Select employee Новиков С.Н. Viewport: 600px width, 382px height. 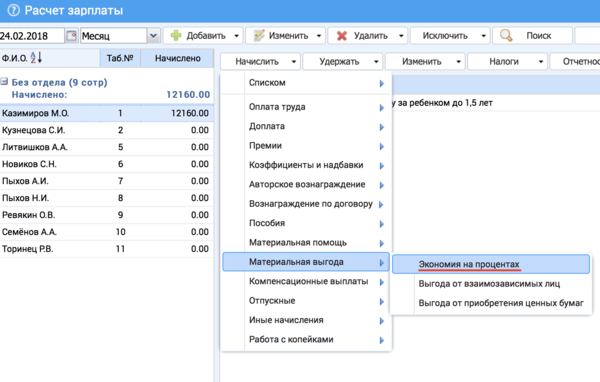point(106,164)
